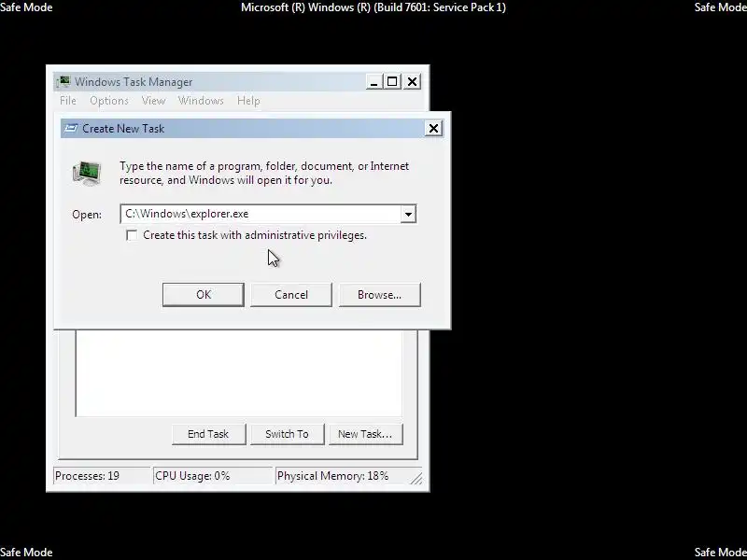
Task: Enable administrative privileges checkbox
Action: pos(132,235)
